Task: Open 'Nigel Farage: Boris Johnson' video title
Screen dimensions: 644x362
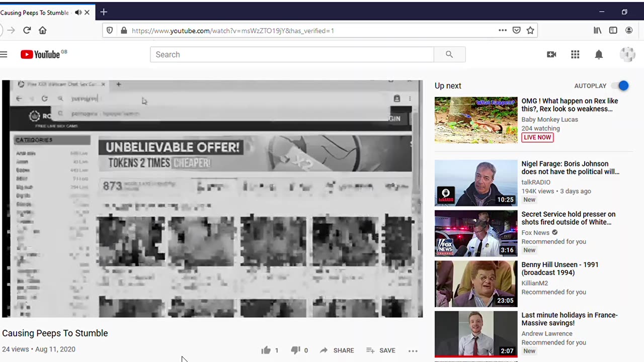Action: [571, 168]
